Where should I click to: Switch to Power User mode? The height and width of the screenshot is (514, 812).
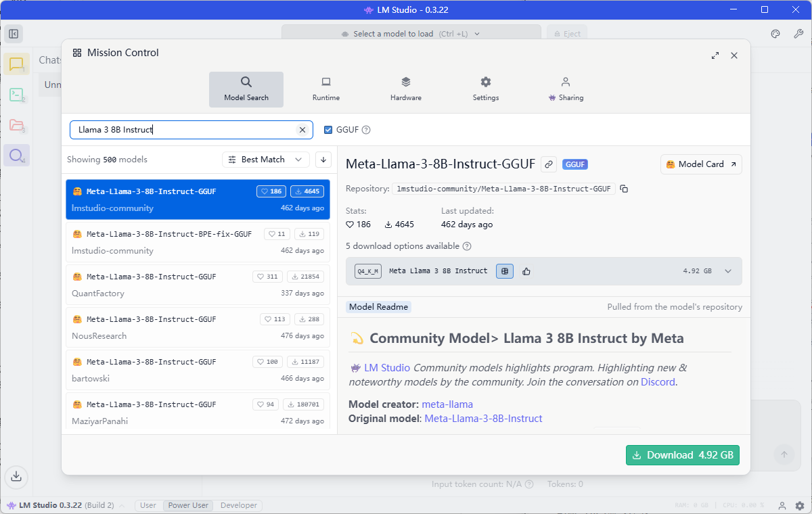(189, 505)
